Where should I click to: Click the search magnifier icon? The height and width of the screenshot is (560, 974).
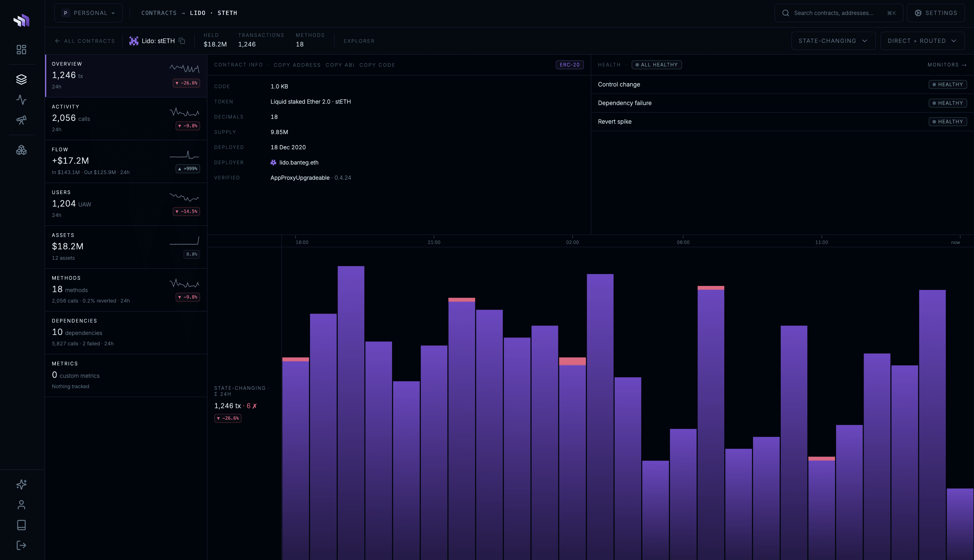786,13
